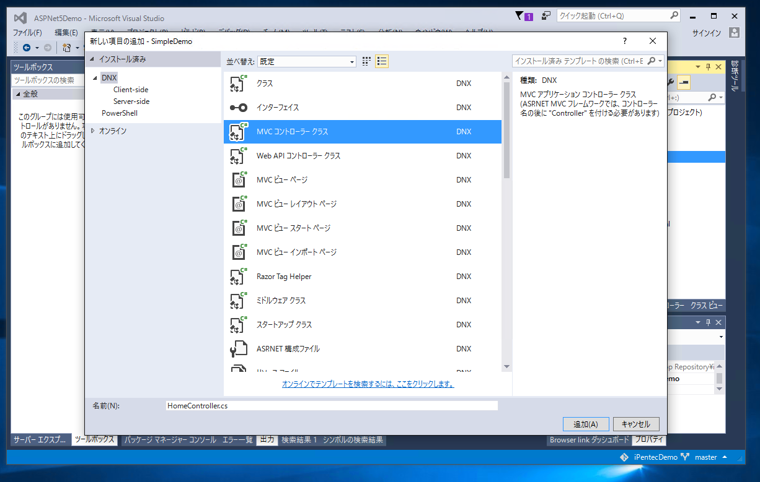Click the 名前 input field
760x482 pixels.
pyautogui.click(x=332, y=406)
